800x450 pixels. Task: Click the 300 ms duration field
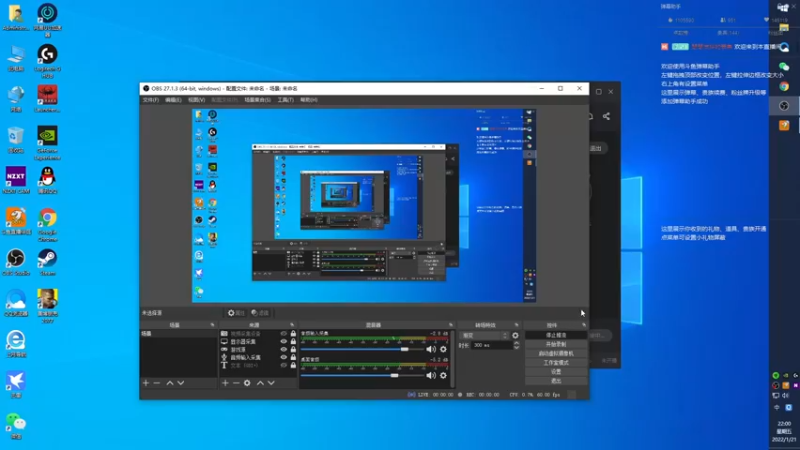[492, 345]
